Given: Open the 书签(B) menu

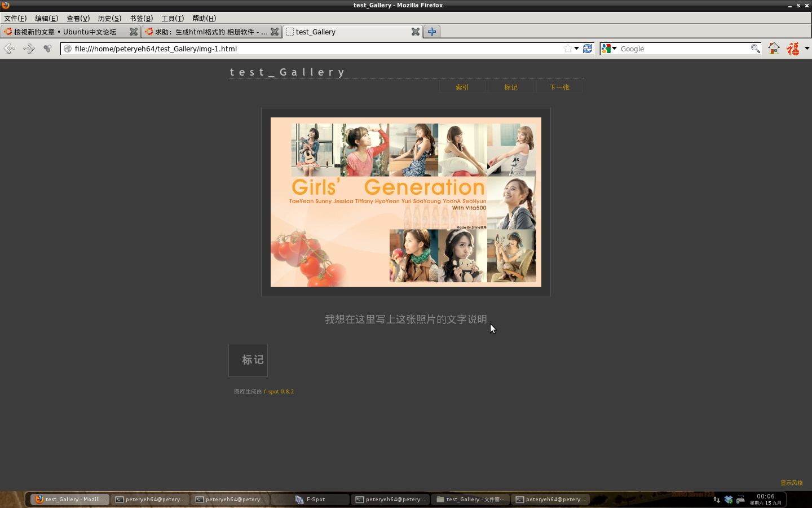Looking at the screenshot, I should tap(141, 18).
